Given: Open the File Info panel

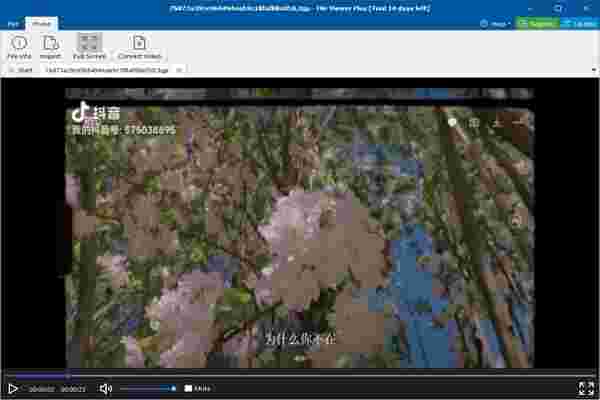Looking at the screenshot, I should [x=19, y=47].
